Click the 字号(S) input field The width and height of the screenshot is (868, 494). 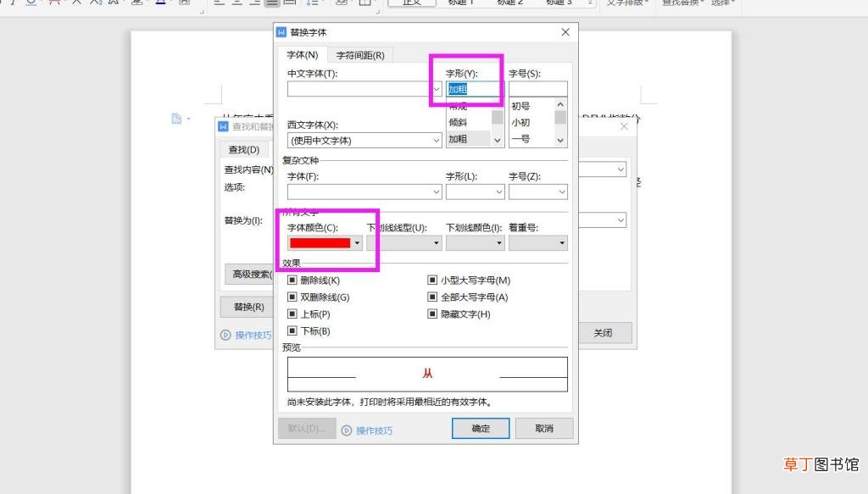pos(537,88)
